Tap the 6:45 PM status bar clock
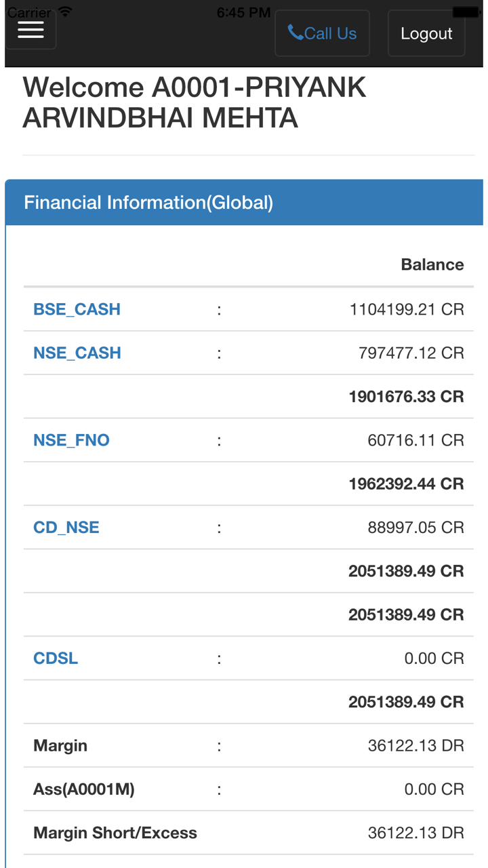Screen dimensions: 488x868 243,12
